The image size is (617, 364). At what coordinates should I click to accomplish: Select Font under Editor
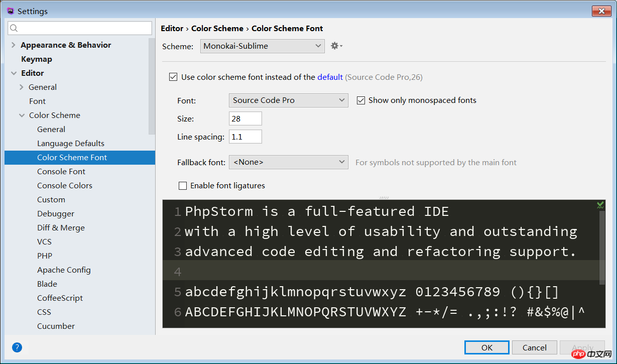click(37, 101)
